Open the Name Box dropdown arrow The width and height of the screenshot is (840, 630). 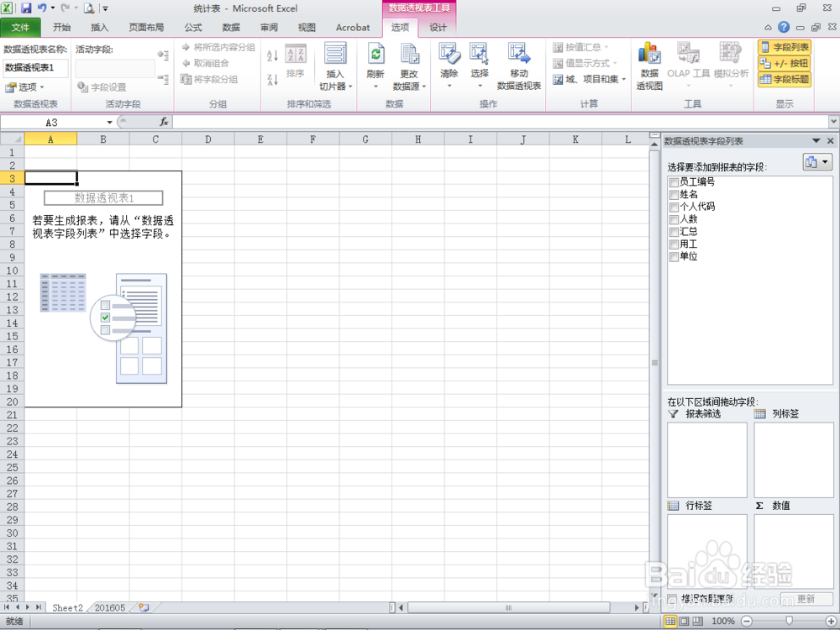109,122
